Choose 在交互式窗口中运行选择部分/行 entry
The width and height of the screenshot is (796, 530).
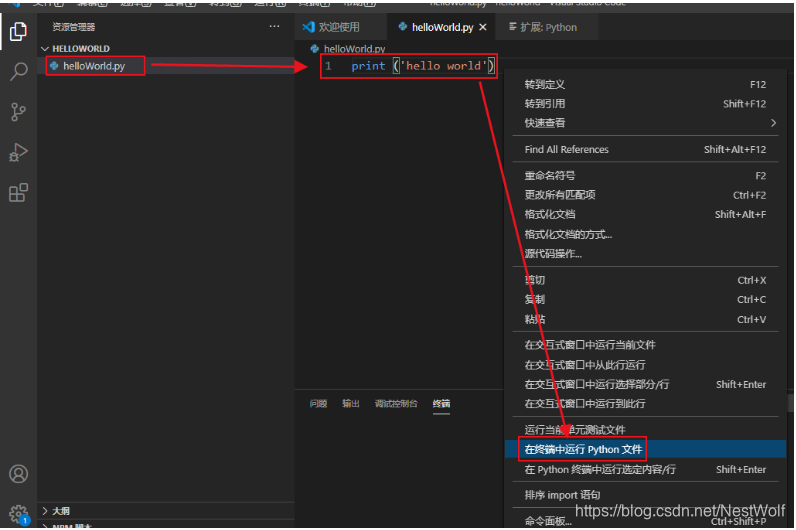coord(645,384)
